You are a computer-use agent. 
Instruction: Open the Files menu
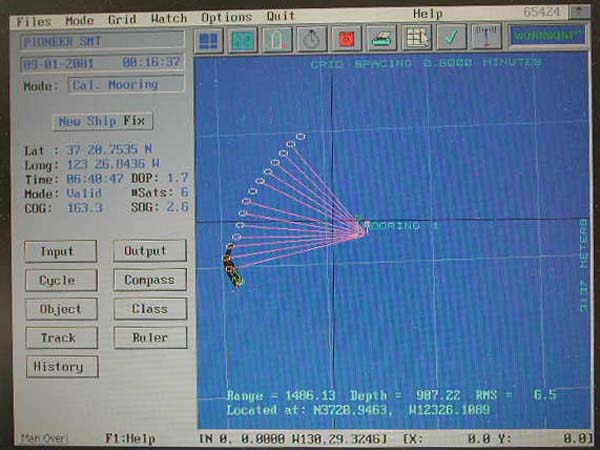(x=33, y=18)
